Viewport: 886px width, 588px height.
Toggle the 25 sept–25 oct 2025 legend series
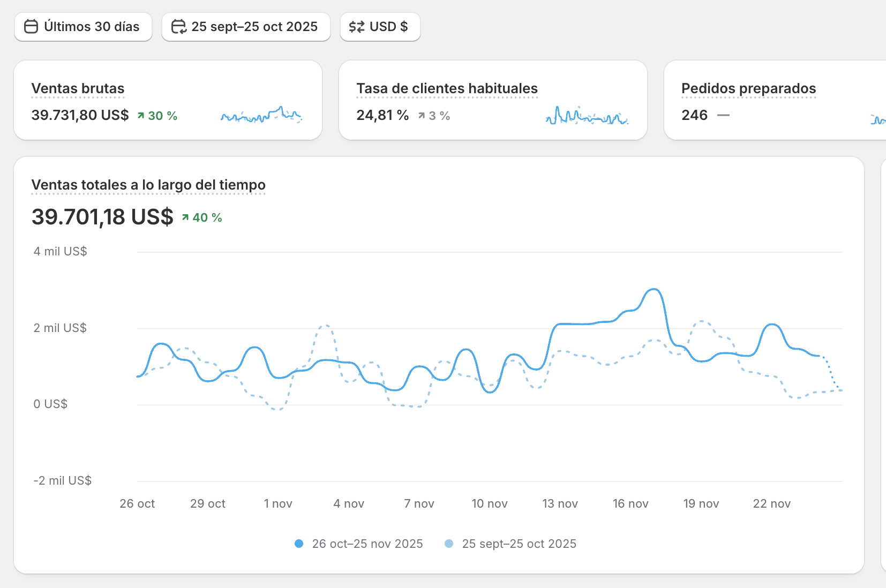(x=510, y=544)
